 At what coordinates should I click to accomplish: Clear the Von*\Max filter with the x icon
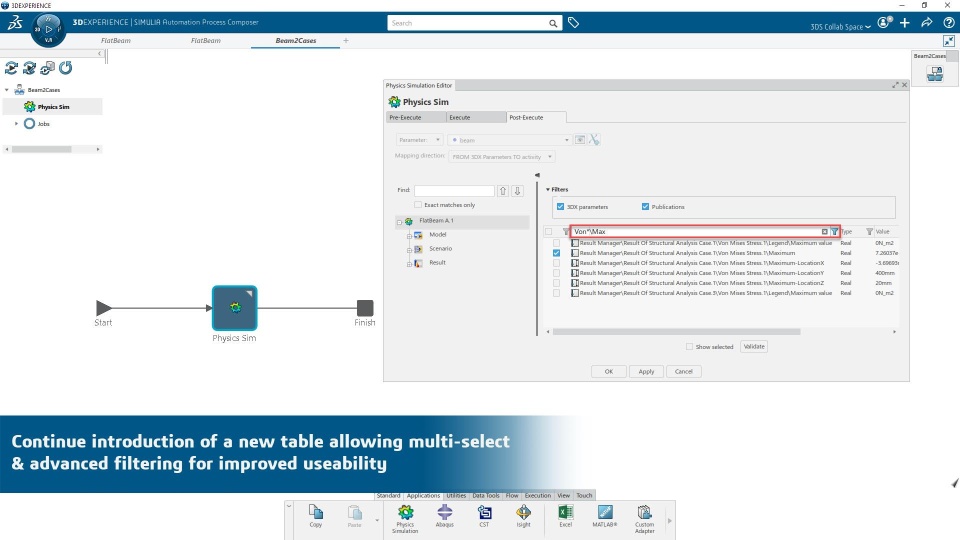(x=824, y=231)
